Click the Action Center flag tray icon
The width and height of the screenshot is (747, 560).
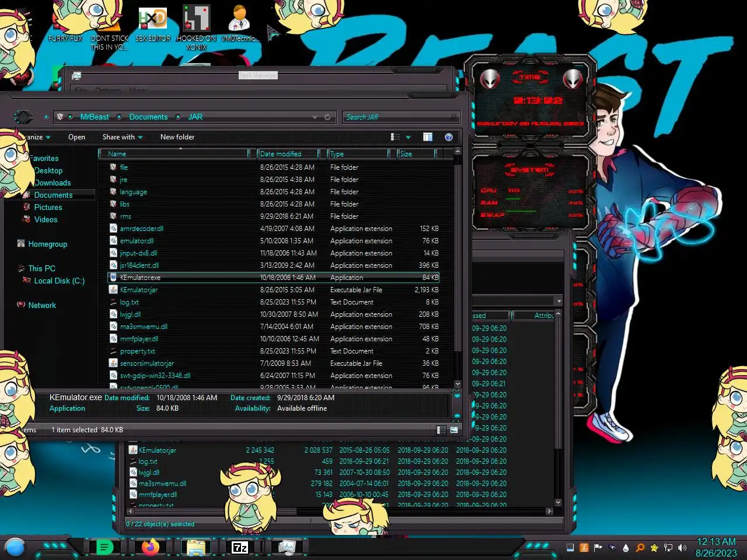[598, 548]
